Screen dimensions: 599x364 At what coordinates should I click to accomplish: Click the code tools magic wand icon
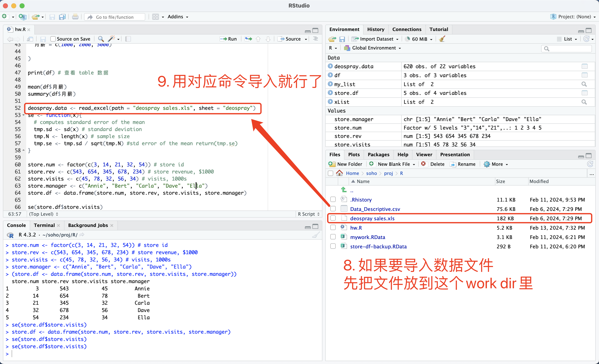click(x=111, y=39)
